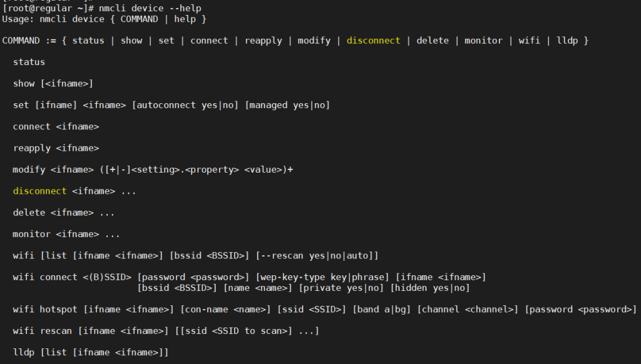
Task: Click yellow "disconnect" in the COMMAND list
Action: point(373,41)
